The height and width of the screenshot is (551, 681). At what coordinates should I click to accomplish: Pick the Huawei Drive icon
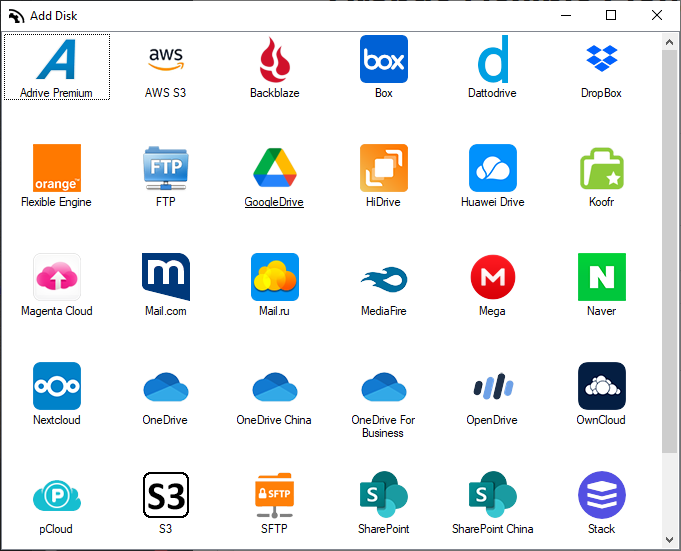493,168
